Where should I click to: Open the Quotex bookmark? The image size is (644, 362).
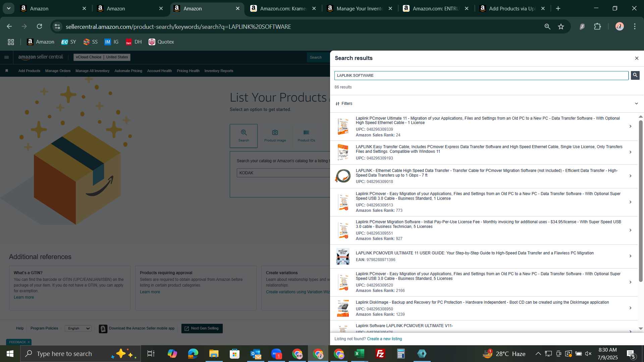pyautogui.click(x=161, y=42)
